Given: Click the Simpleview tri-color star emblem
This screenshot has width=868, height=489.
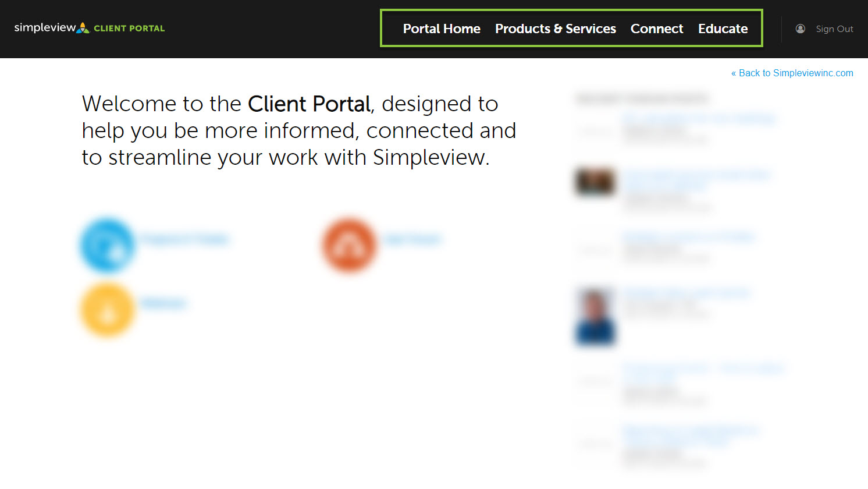Looking at the screenshot, I should [x=84, y=27].
